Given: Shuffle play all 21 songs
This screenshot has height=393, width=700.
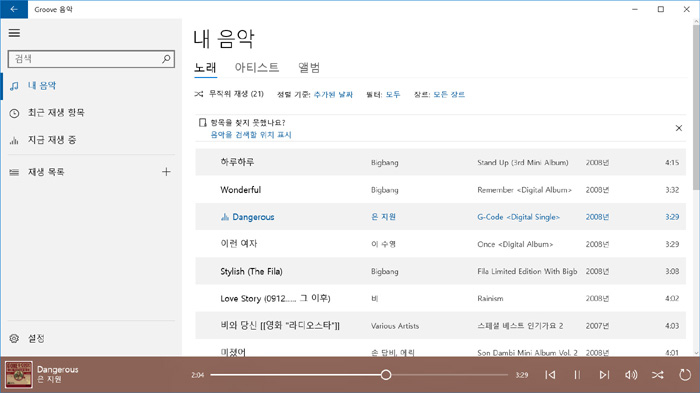Looking at the screenshot, I should pos(229,94).
